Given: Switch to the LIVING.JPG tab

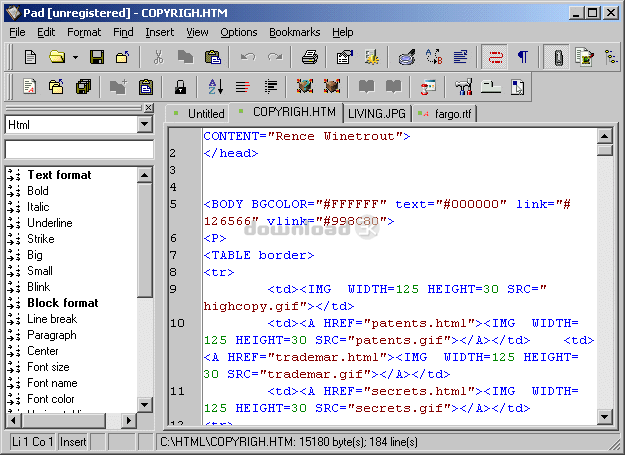Looking at the screenshot, I should tap(377, 114).
